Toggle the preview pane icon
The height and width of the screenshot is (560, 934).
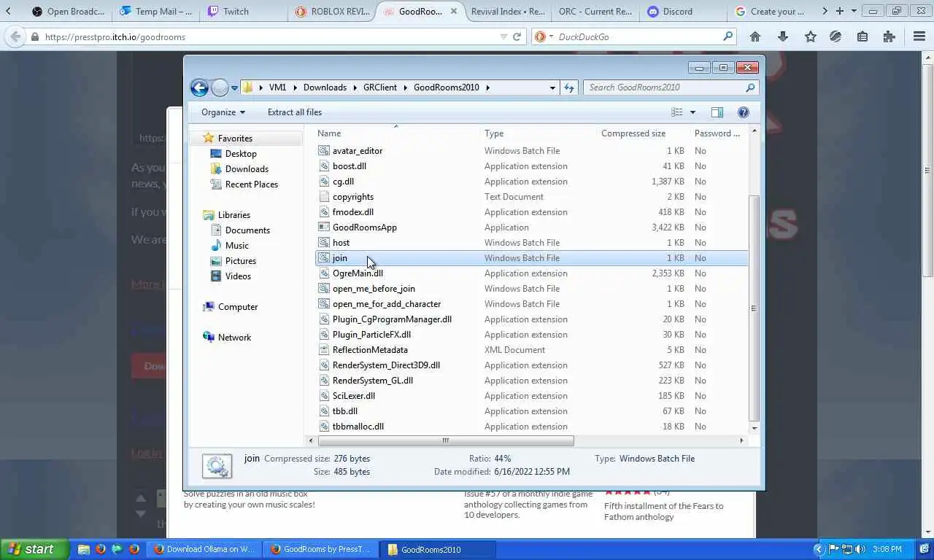[717, 112]
